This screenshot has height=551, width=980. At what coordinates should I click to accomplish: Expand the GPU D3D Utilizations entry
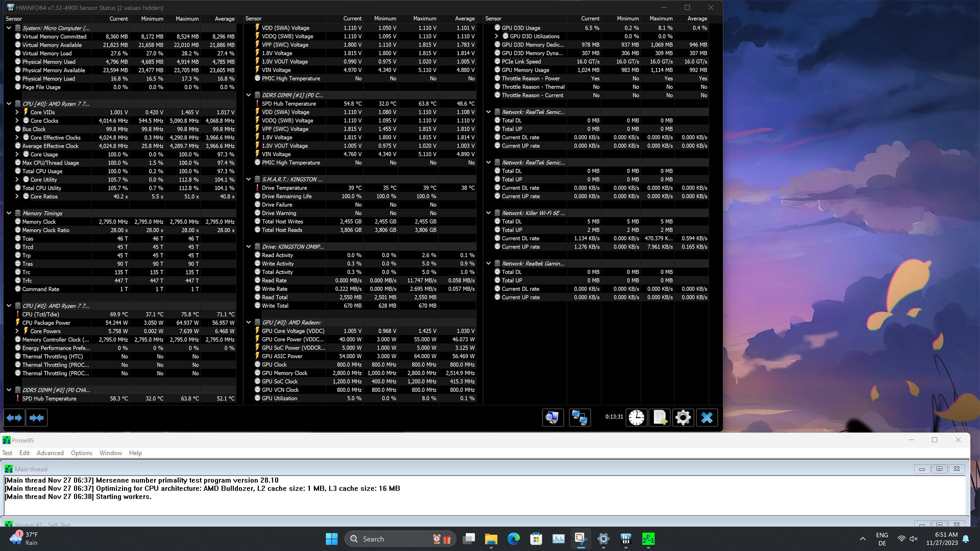[x=497, y=36]
